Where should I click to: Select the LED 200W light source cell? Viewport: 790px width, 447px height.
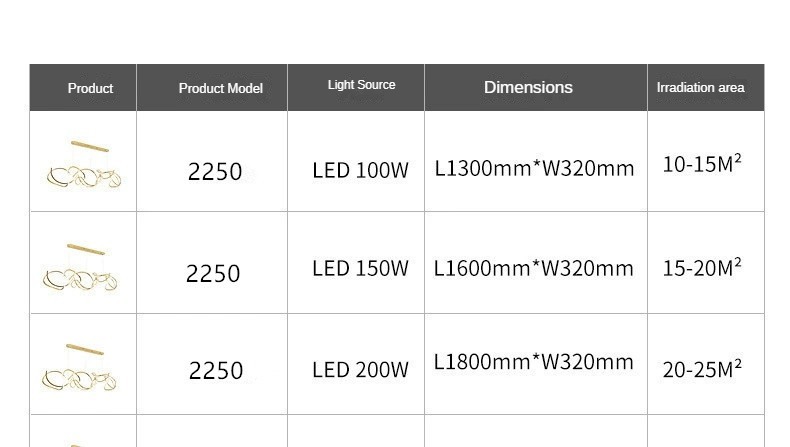coord(360,370)
